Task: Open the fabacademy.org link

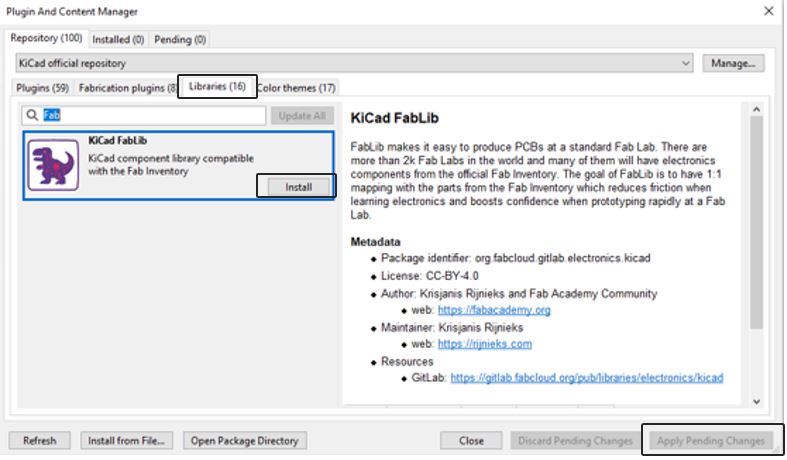Action: click(x=494, y=310)
